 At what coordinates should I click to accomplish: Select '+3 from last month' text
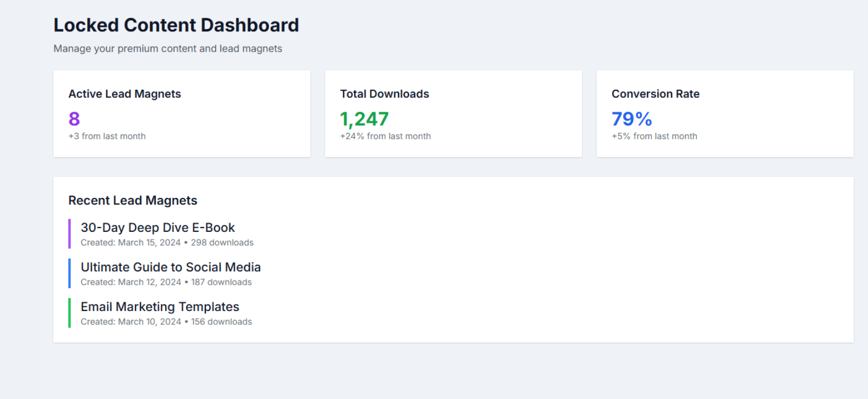point(107,136)
